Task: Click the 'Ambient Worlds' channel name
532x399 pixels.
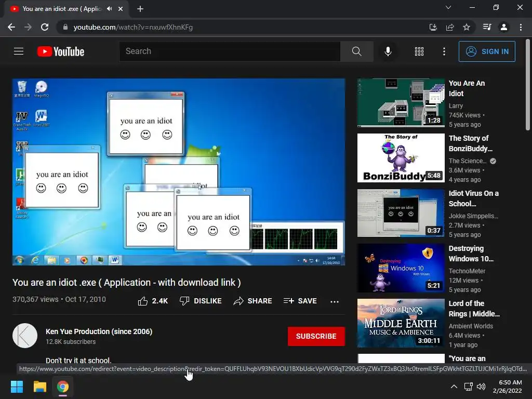Action: (x=471, y=326)
